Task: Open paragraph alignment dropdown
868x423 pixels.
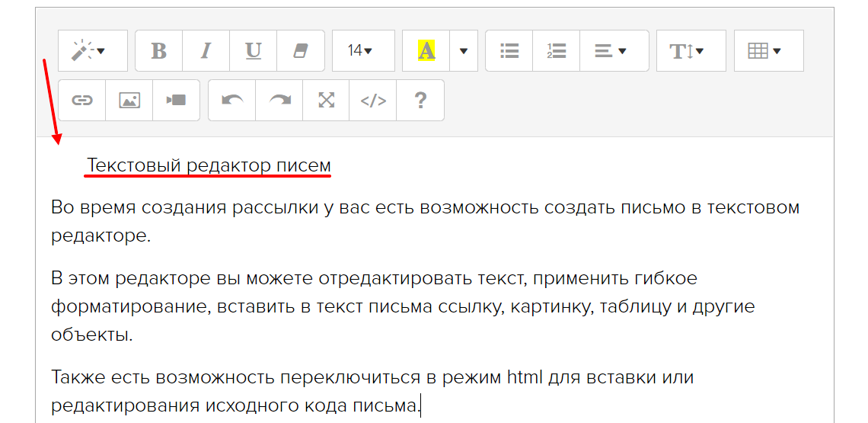Action: (x=614, y=51)
